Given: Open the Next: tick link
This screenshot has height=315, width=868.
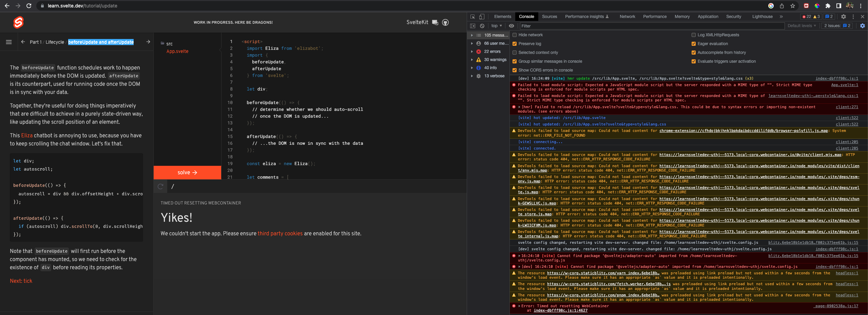Looking at the screenshot, I should [x=21, y=281].
